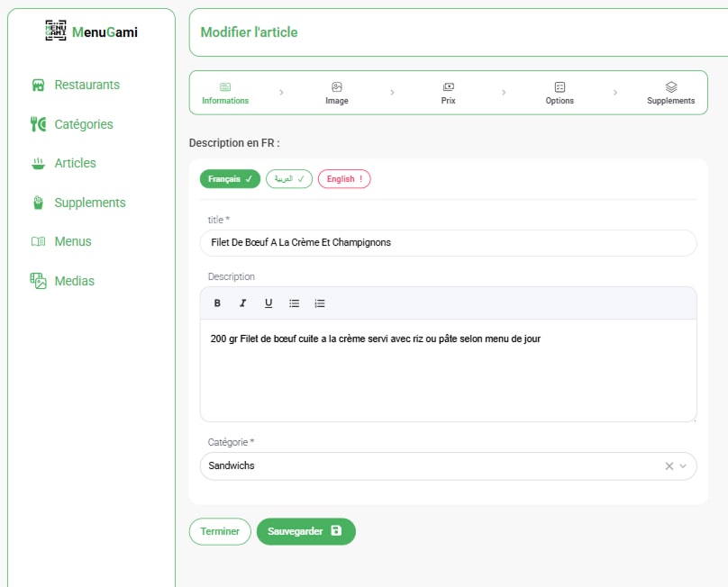
Task: Click the Menus open-book icon
Action: point(38,241)
